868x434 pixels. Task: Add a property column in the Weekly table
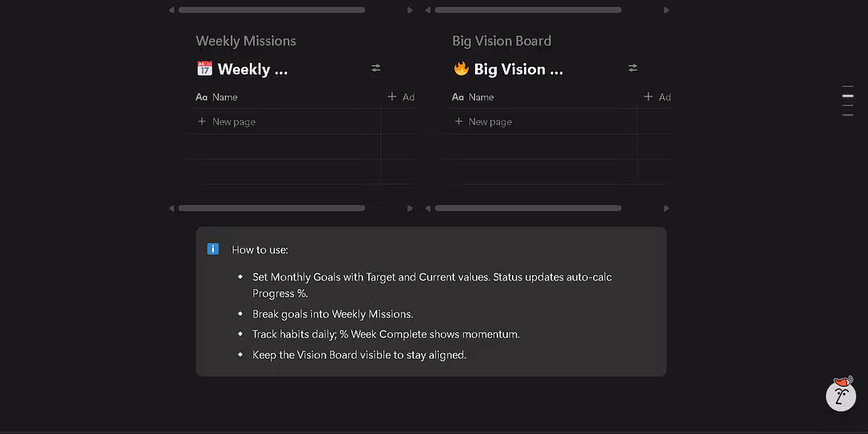click(401, 97)
